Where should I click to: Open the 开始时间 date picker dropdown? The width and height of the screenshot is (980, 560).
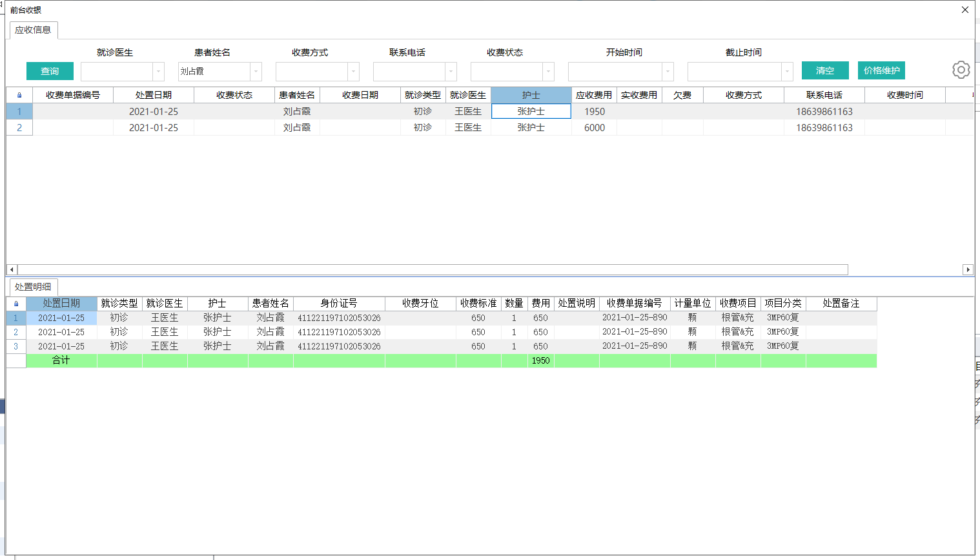[x=668, y=71]
